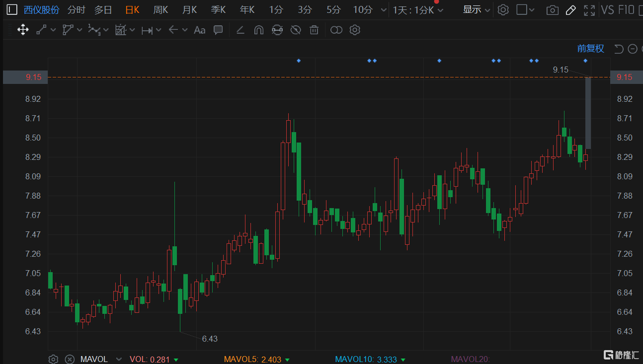Screen dimensions: 643x364
Task: Click the tall gray latest candle at 9.15
Action: (588, 113)
